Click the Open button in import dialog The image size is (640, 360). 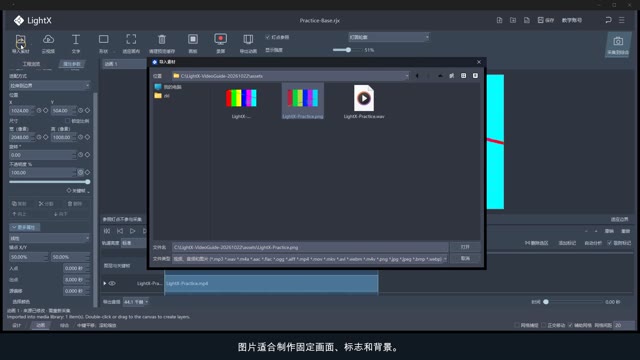465,247
